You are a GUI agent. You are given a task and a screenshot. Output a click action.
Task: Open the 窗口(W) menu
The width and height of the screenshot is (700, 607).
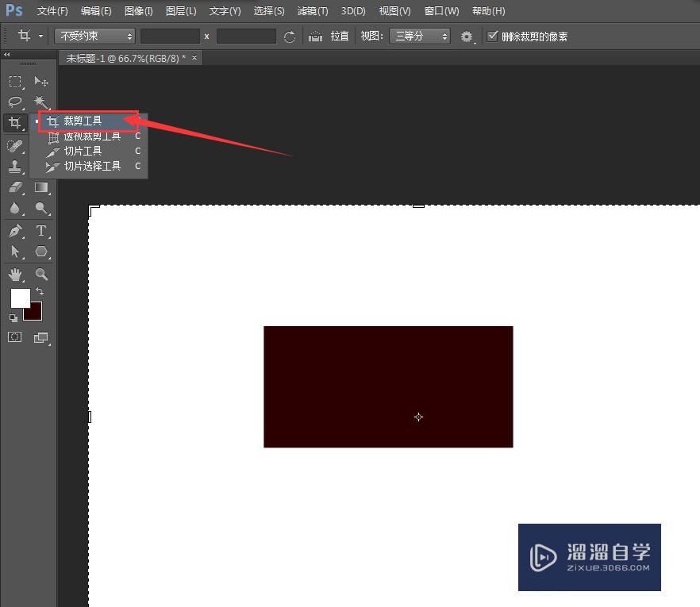point(441,11)
